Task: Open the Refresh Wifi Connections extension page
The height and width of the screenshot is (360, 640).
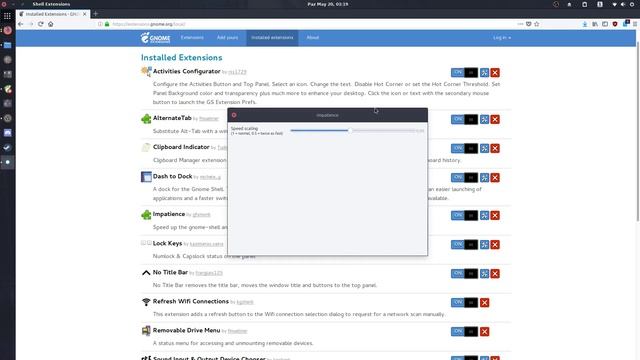Action: click(x=191, y=301)
